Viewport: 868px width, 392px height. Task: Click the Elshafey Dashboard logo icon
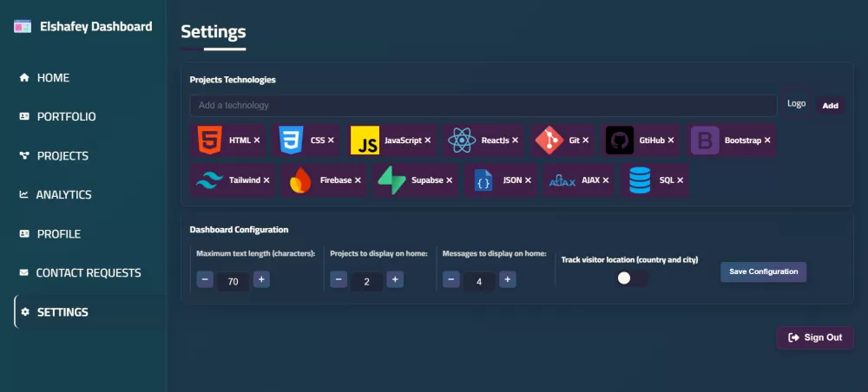23,26
